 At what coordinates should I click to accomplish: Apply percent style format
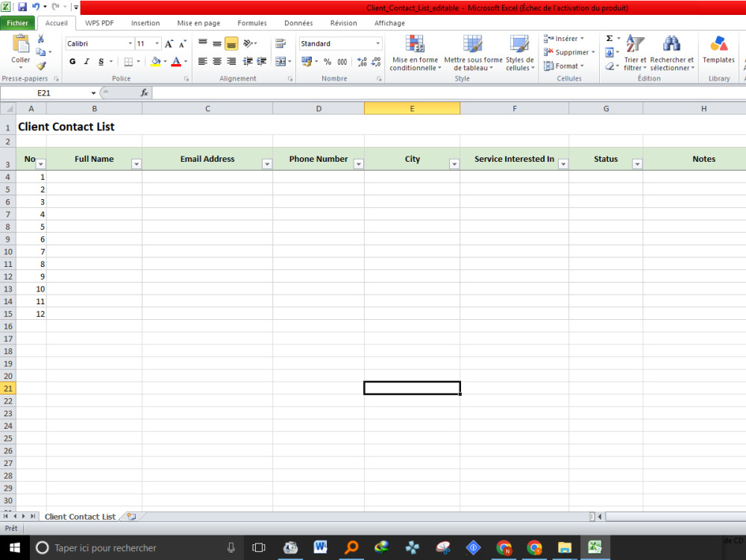point(327,62)
